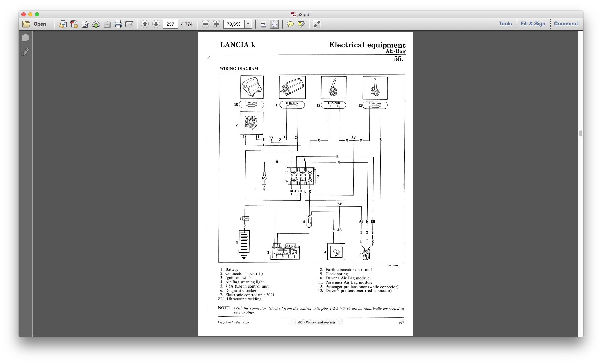Zoom out with the minus button
This screenshot has width=602, height=364.
tap(206, 24)
